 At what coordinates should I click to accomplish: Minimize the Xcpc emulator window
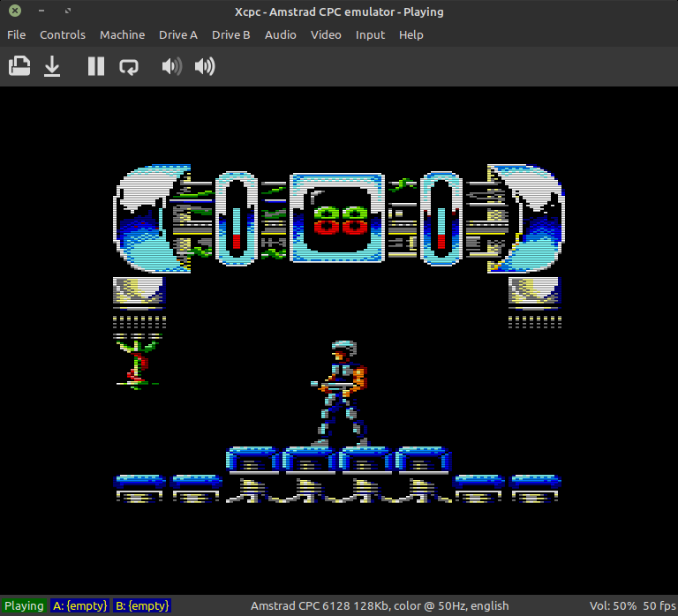click(41, 11)
